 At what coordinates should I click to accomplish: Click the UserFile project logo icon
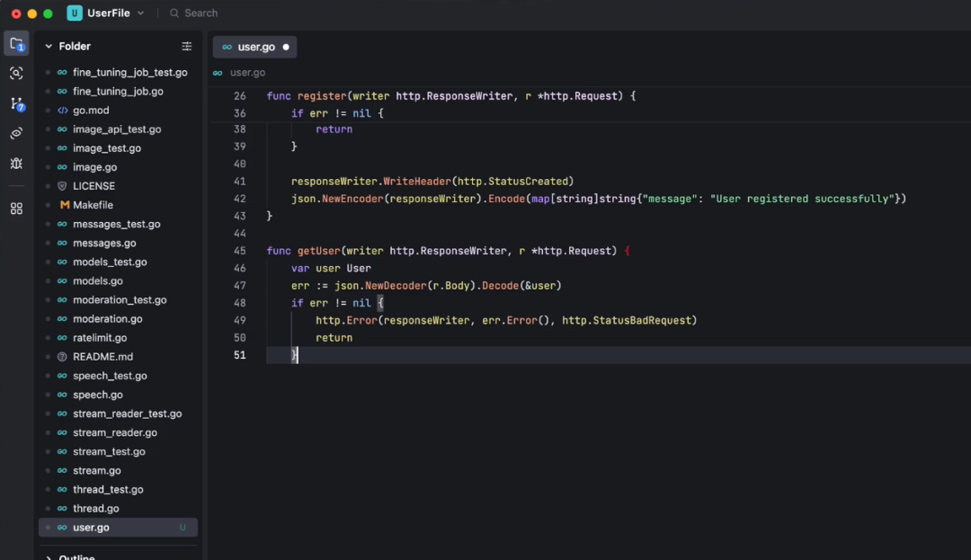pos(74,13)
